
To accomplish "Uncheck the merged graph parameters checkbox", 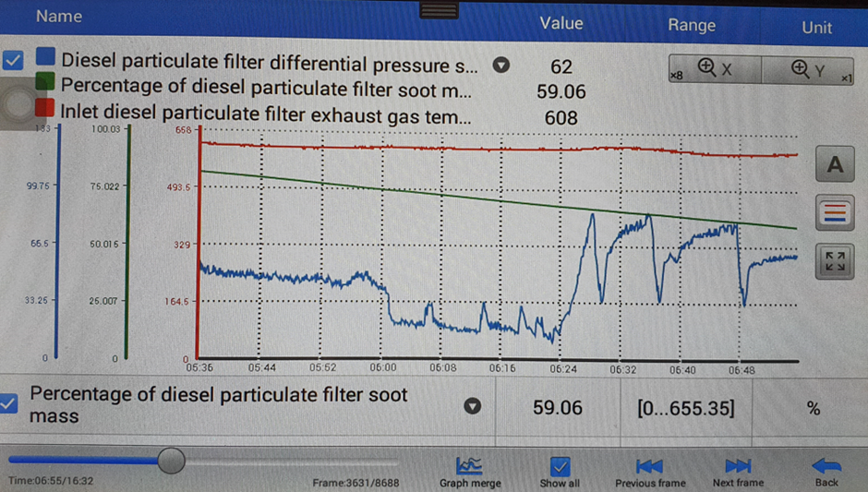I will 13,62.
